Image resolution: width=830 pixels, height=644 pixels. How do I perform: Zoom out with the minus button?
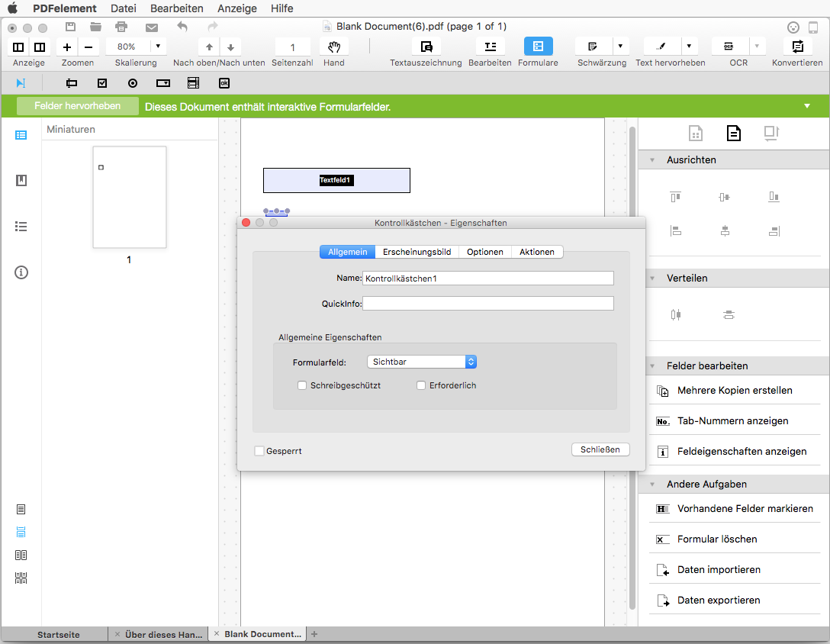88,47
